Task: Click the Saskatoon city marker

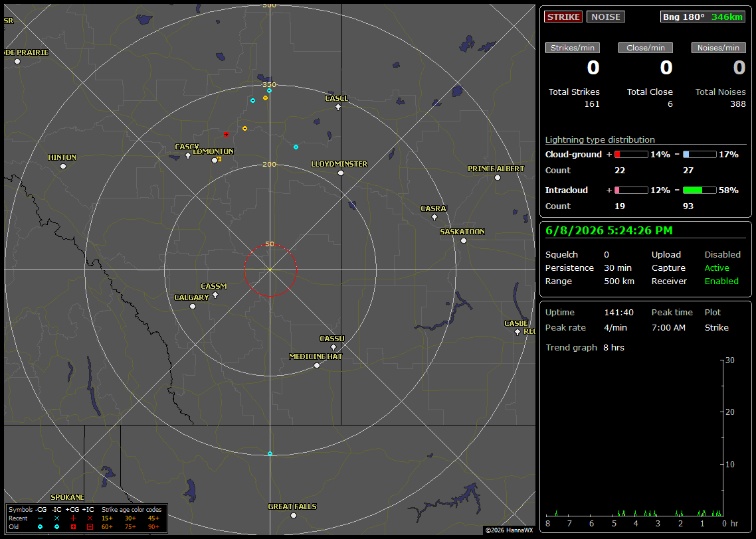Action: [463, 240]
